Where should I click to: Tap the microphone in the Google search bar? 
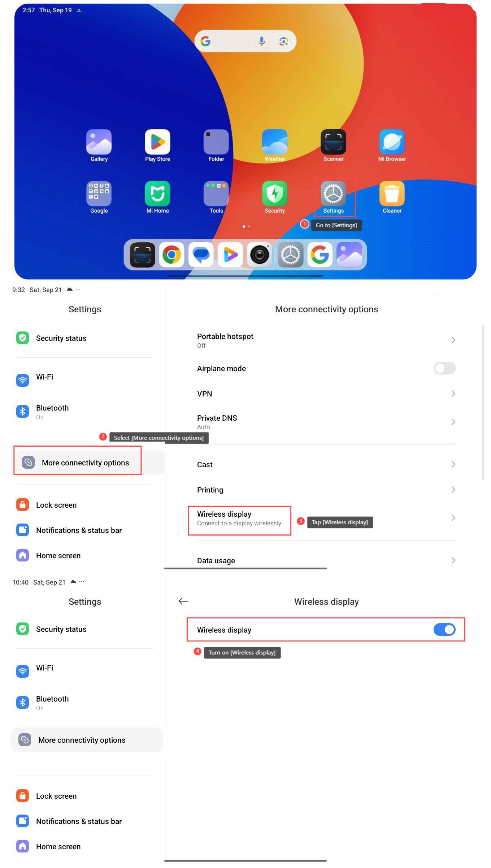pyautogui.click(x=262, y=41)
